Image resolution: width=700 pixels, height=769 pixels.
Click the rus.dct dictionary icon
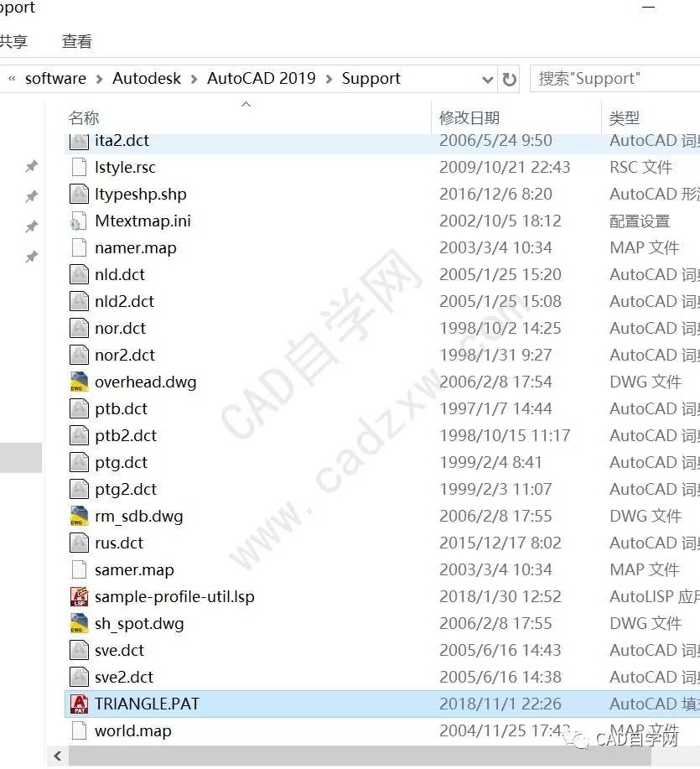[79, 543]
